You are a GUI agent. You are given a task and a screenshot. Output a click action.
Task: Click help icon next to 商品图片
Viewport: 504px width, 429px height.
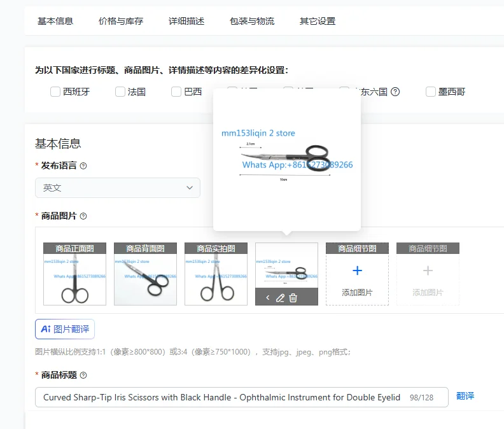pyautogui.click(x=83, y=216)
